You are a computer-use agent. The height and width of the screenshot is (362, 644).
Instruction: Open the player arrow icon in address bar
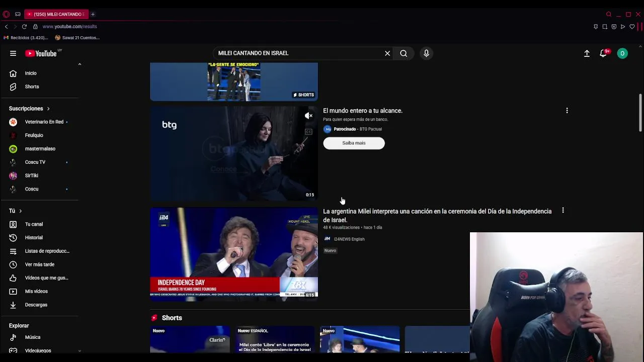(623, 27)
